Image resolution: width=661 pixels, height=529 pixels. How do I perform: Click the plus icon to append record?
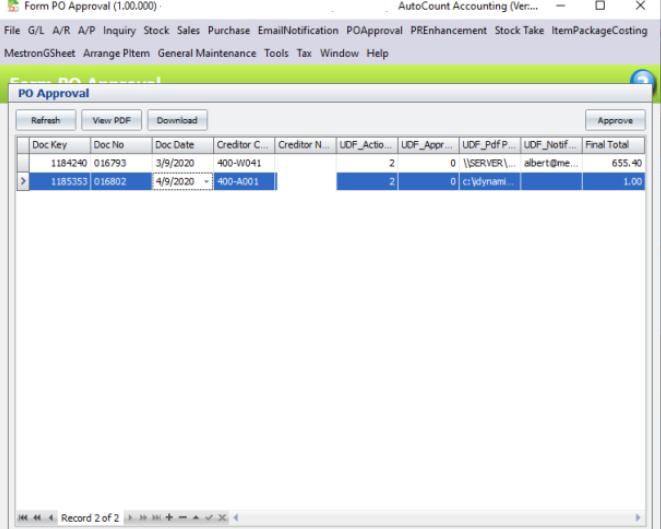(170, 519)
